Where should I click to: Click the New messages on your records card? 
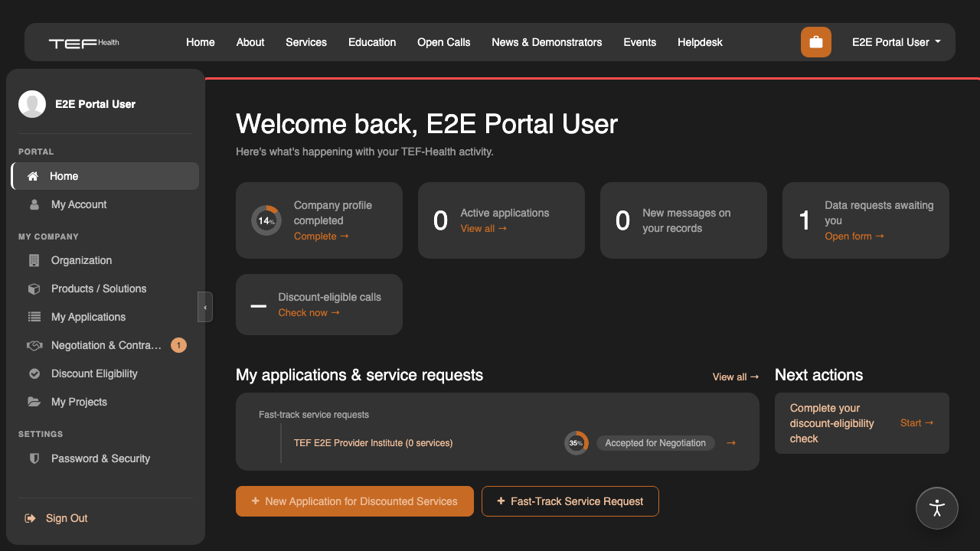coord(684,220)
